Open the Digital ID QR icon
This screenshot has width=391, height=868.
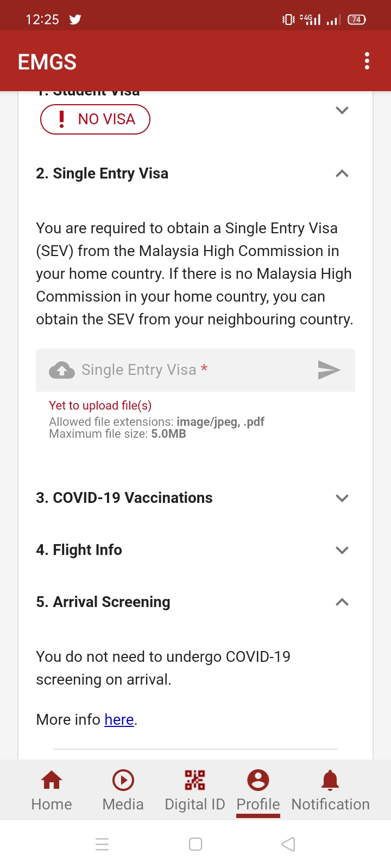(x=195, y=780)
